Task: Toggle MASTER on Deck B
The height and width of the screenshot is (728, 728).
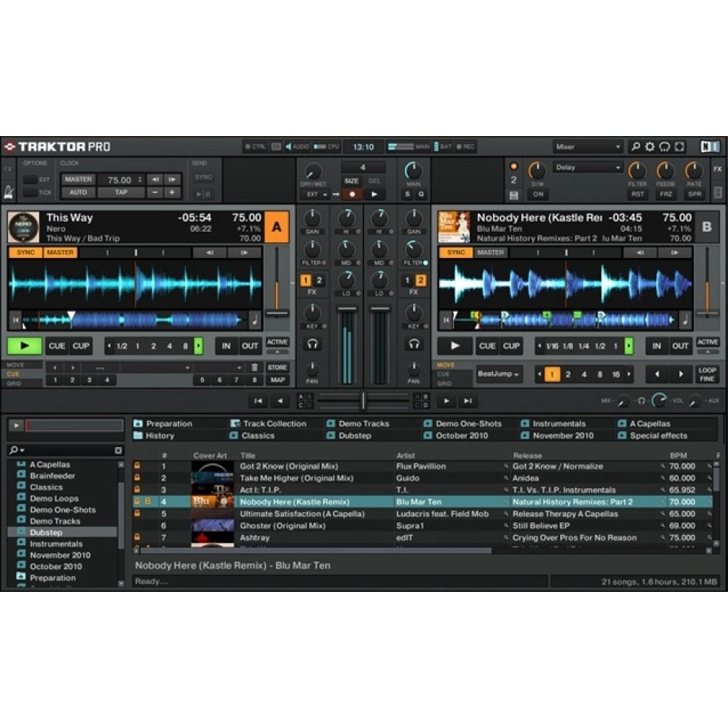Action: pyautogui.click(x=491, y=252)
